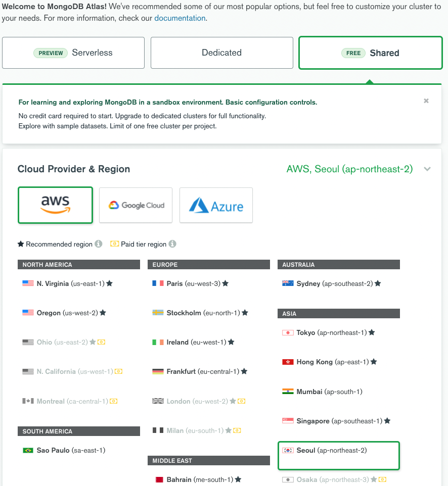Viewport: 448px width, 486px height.
Task: Click the Singapore flag icon
Action: pos(288,421)
